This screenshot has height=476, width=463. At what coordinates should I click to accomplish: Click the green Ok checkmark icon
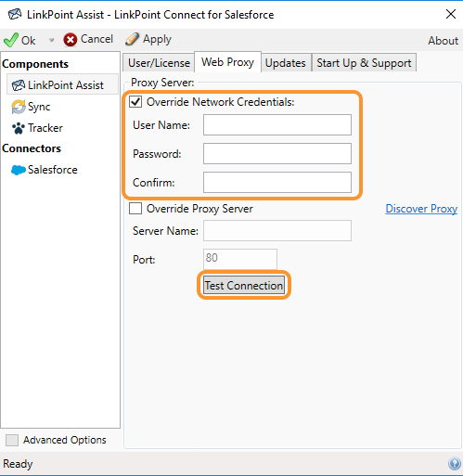(11, 40)
